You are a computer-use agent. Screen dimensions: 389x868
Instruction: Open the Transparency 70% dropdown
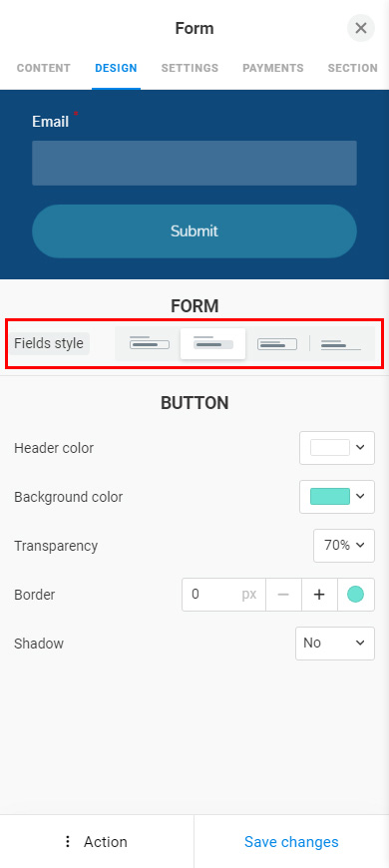pos(344,546)
